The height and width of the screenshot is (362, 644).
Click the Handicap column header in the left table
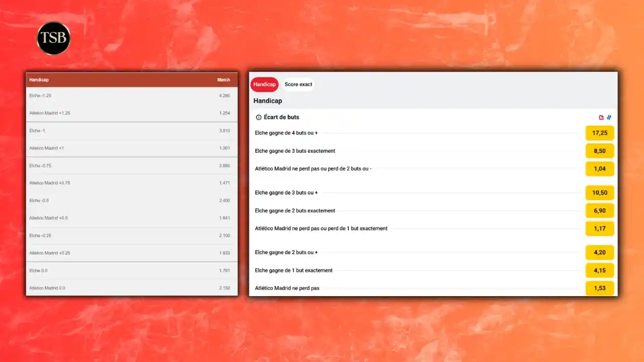coord(39,80)
